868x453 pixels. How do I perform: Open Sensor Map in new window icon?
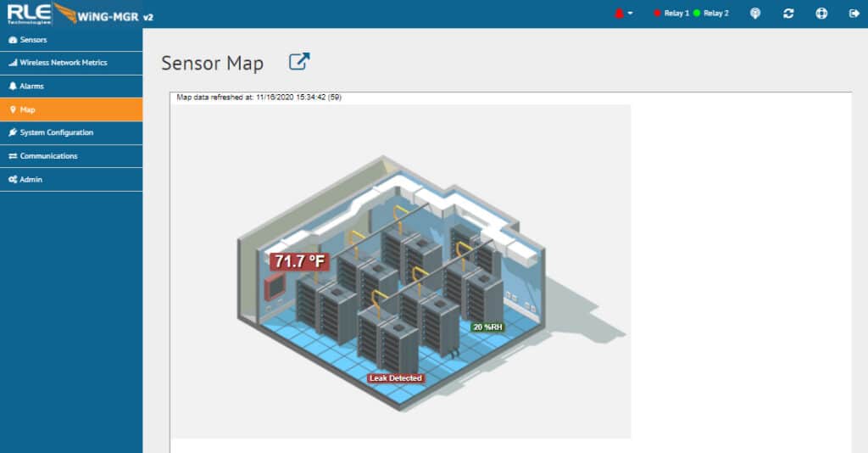tap(299, 62)
